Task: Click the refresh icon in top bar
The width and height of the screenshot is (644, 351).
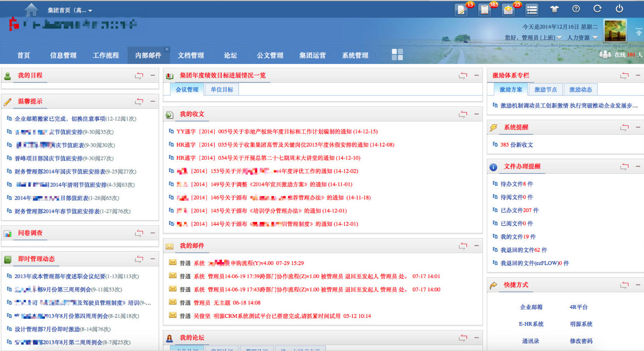Action: point(597,9)
